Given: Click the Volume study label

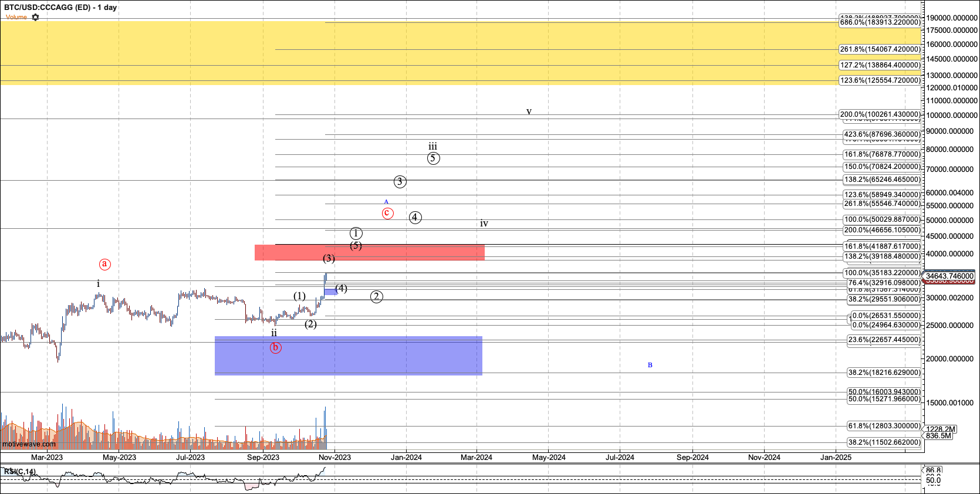Looking at the screenshot, I should click(x=16, y=17).
